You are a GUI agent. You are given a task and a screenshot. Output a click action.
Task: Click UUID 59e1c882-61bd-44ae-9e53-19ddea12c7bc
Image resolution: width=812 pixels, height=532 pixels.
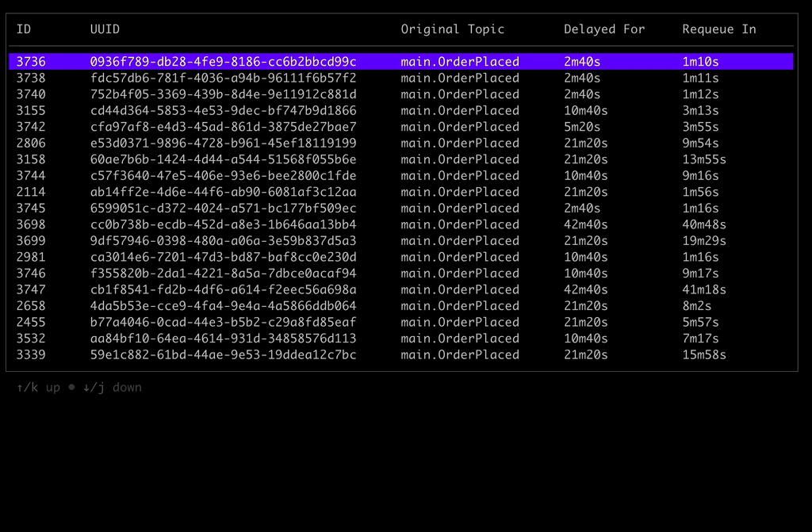223,355
